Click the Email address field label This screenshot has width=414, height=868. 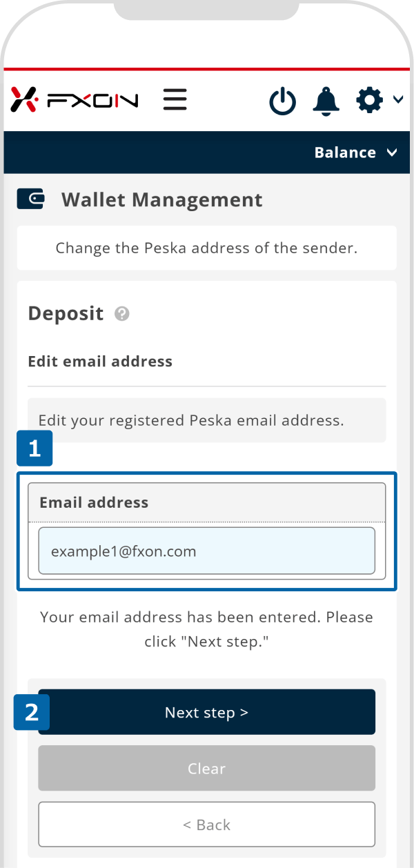pyautogui.click(x=94, y=502)
